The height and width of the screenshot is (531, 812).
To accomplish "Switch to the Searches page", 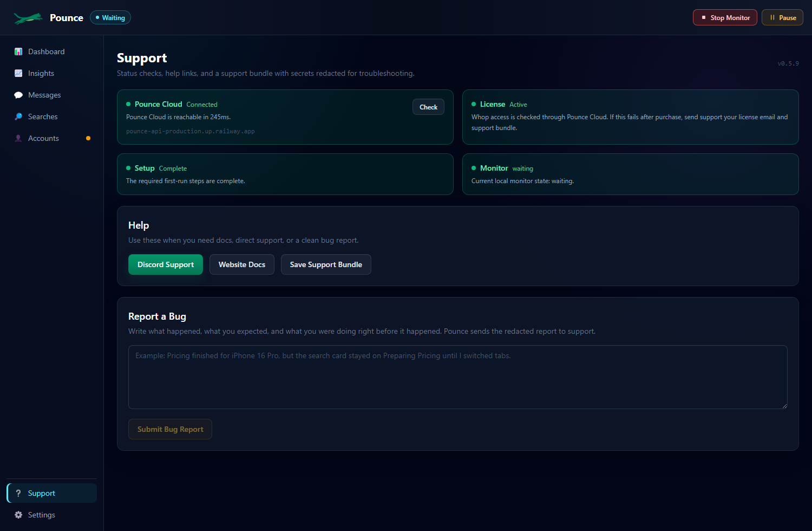I will (52, 116).
